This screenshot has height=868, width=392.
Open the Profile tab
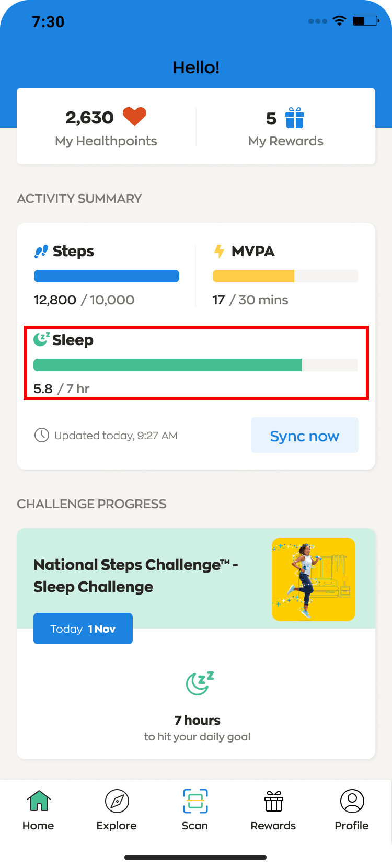(352, 809)
